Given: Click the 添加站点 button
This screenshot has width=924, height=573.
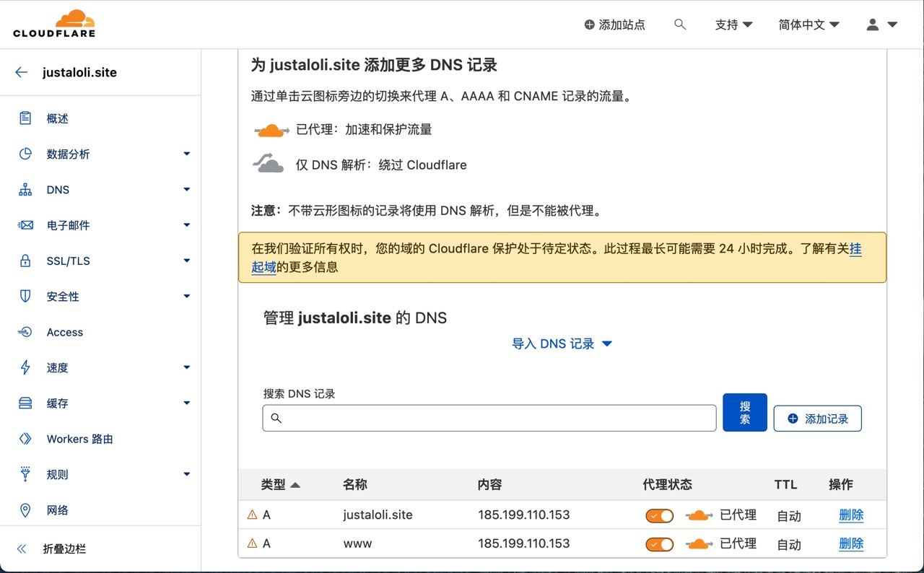Looking at the screenshot, I should pyautogui.click(x=615, y=25).
